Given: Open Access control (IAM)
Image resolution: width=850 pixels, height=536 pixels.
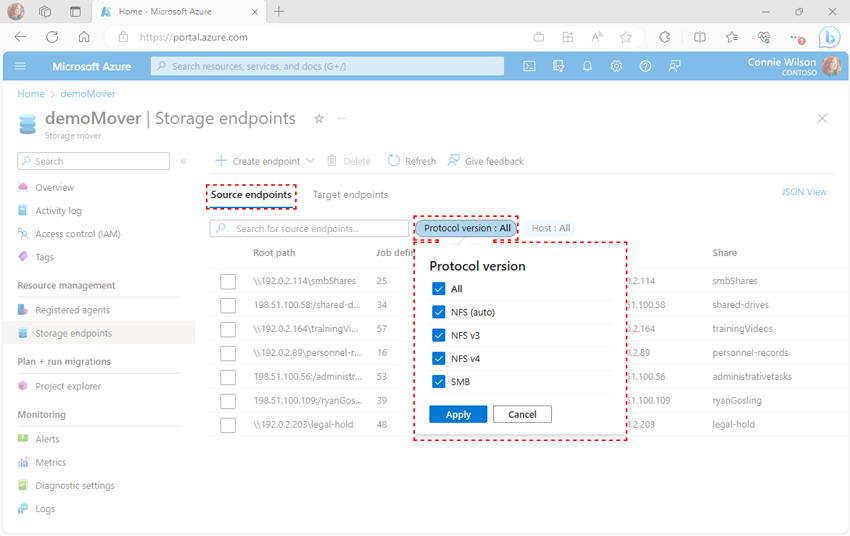Looking at the screenshot, I should 78,234.
